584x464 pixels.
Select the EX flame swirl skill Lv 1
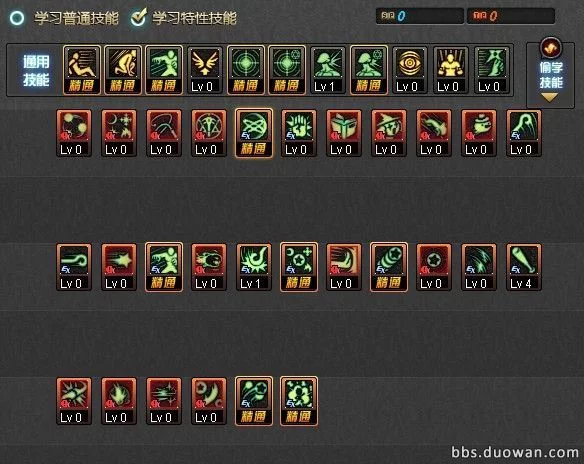(254, 267)
